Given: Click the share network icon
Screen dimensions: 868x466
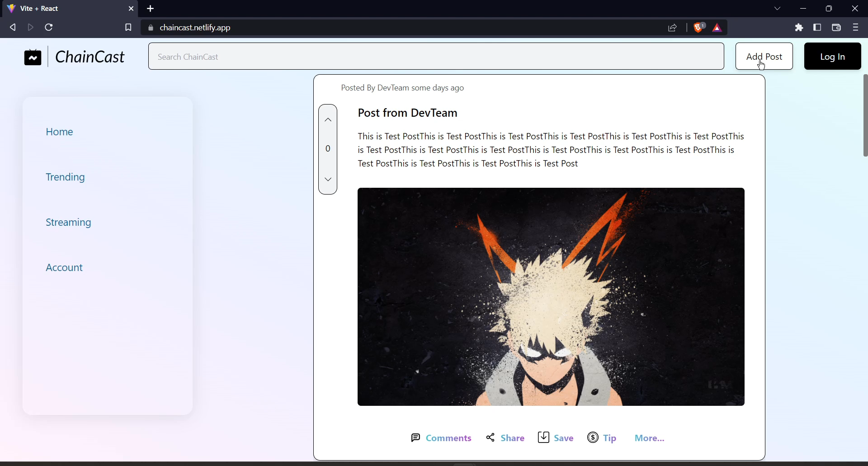Looking at the screenshot, I should tap(491, 437).
